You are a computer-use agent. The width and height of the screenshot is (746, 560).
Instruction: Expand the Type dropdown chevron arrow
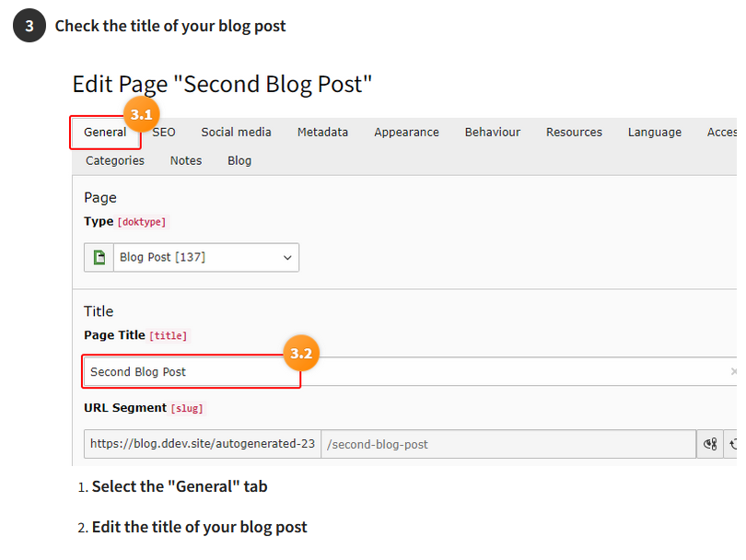point(287,257)
